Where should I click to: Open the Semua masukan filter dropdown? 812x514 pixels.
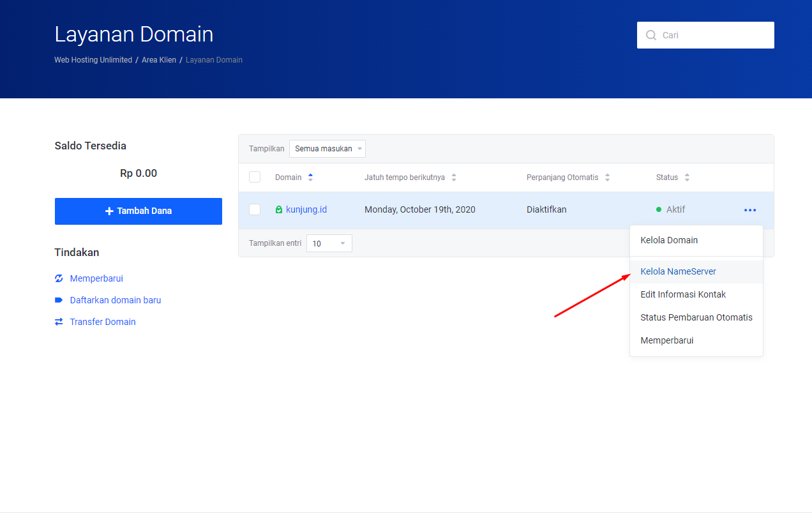pyautogui.click(x=327, y=148)
